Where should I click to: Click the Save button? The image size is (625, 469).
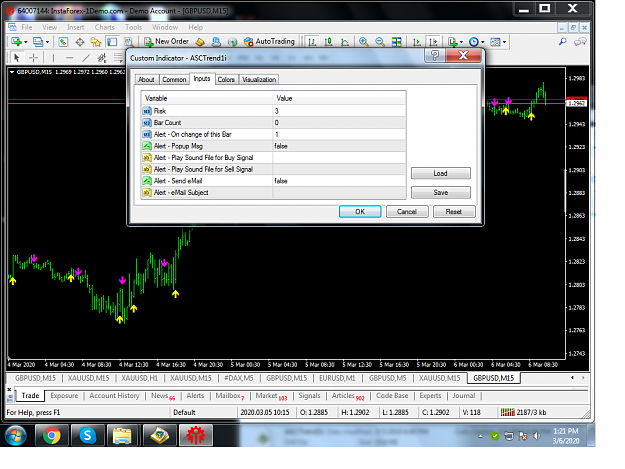tap(440, 192)
